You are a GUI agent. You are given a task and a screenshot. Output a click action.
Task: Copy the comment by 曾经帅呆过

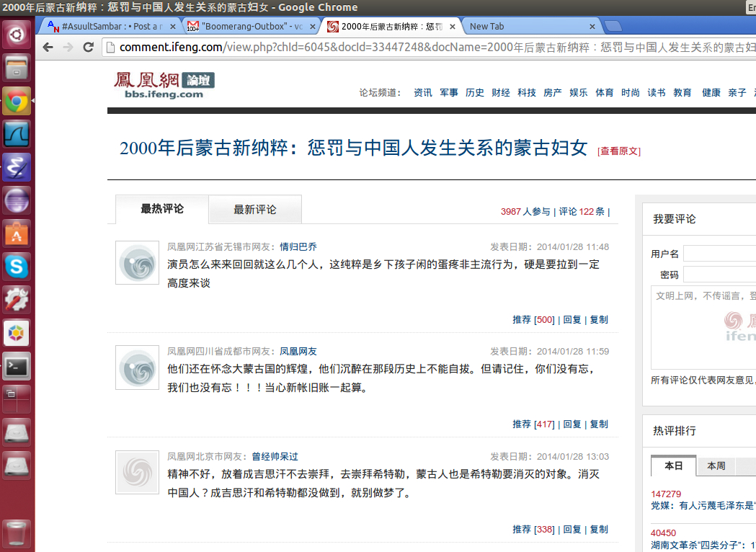pos(599,530)
